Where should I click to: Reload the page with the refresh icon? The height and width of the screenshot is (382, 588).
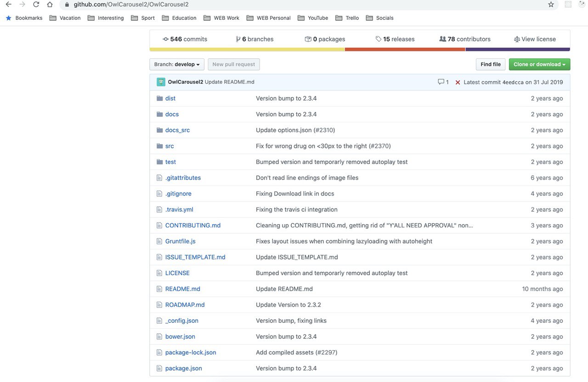point(36,5)
